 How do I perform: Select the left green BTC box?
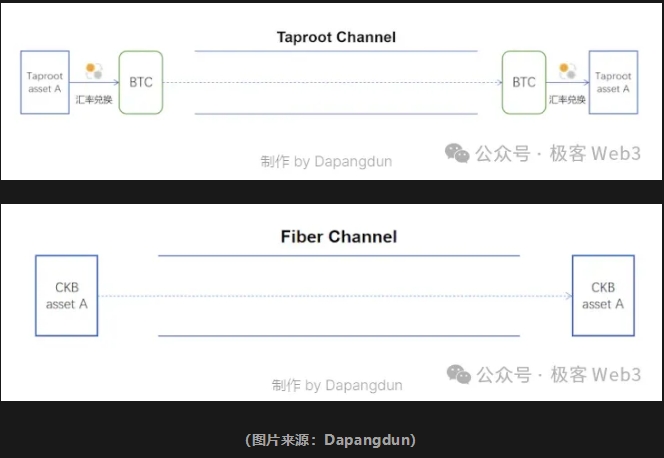coord(141,82)
